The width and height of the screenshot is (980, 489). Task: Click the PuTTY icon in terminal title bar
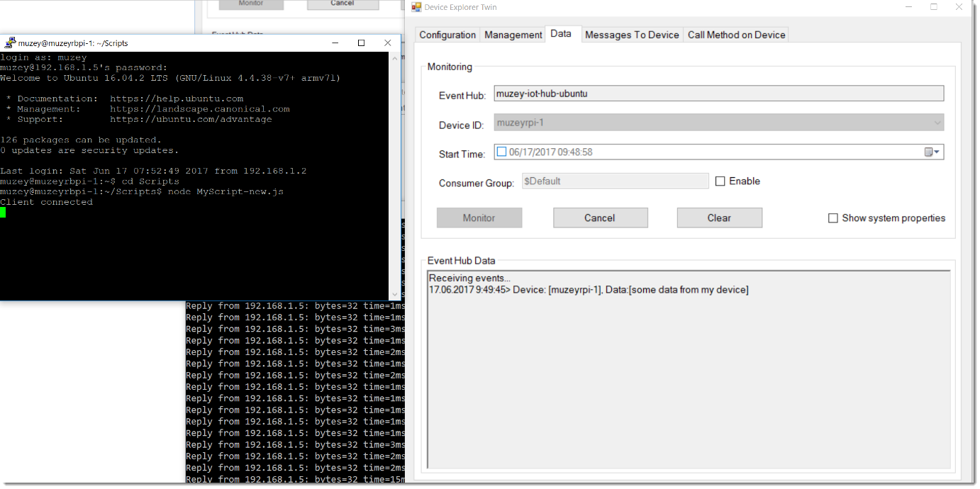click(x=10, y=43)
